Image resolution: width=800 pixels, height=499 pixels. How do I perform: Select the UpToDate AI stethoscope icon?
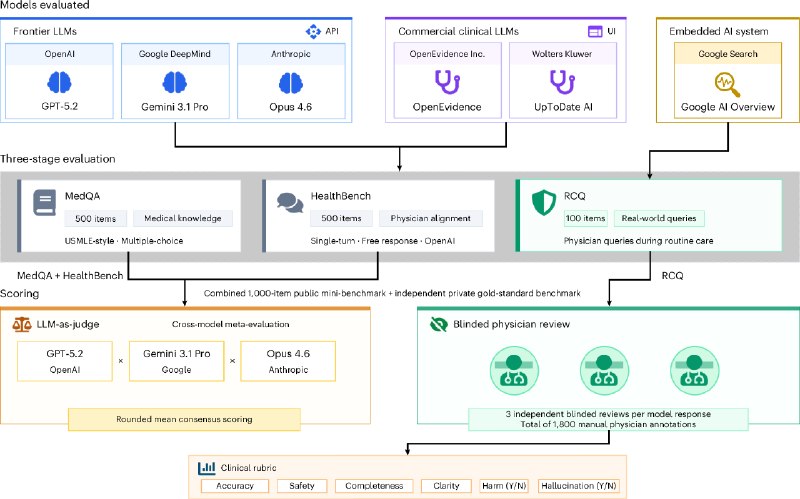tap(562, 82)
